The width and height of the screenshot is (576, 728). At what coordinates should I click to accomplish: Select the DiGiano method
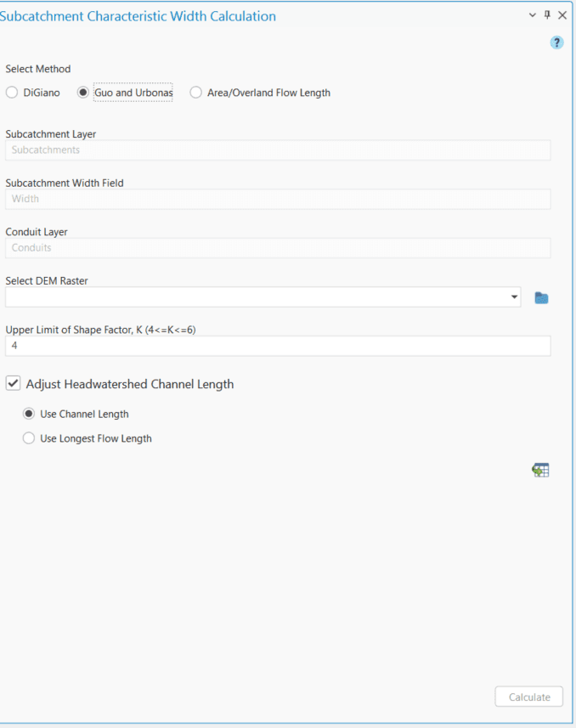coord(13,93)
